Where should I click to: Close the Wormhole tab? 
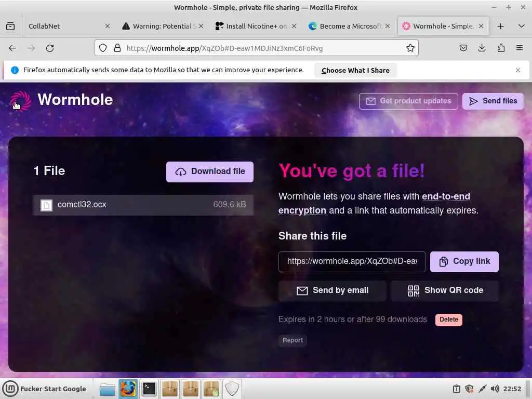(x=481, y=26)
